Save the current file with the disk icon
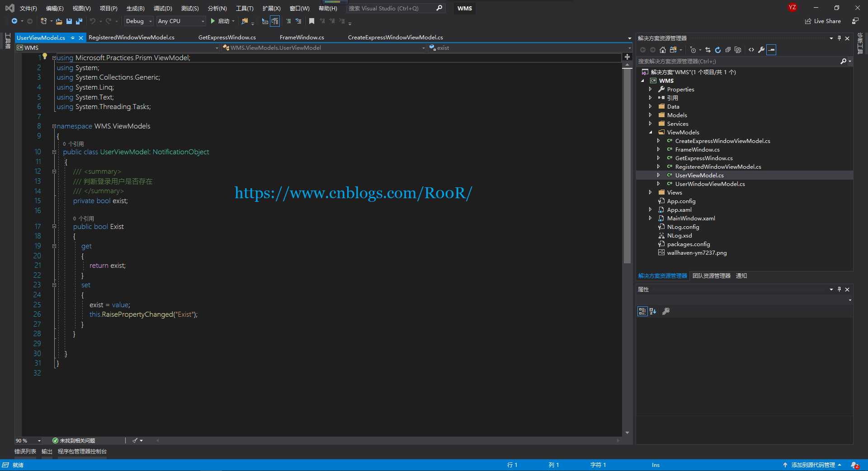868x471 pixels. point(69,21)
